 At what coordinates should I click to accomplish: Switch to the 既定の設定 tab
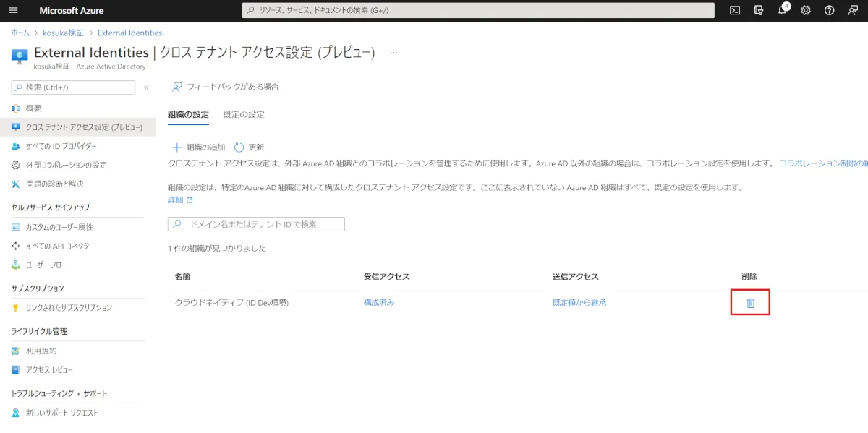(244, 114)
